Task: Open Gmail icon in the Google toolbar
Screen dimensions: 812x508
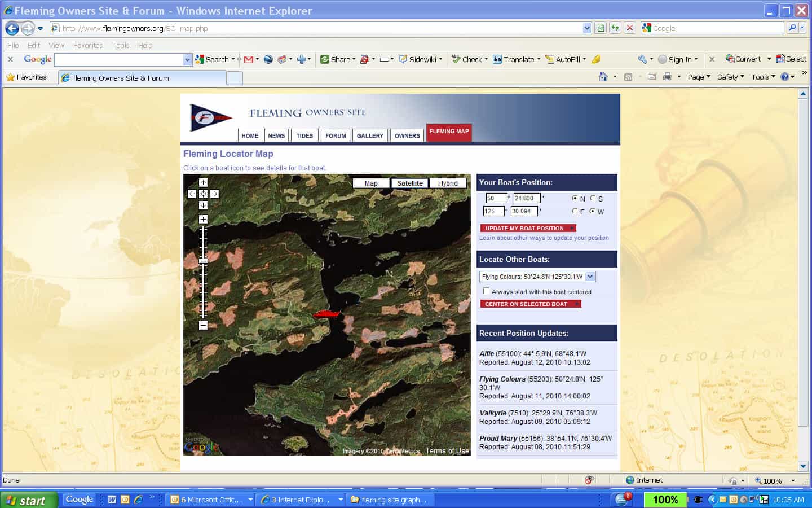Action: [248, 59]
